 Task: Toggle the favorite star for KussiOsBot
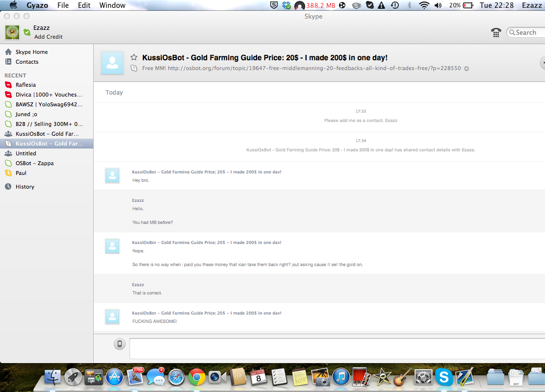[x=134, y=57]
